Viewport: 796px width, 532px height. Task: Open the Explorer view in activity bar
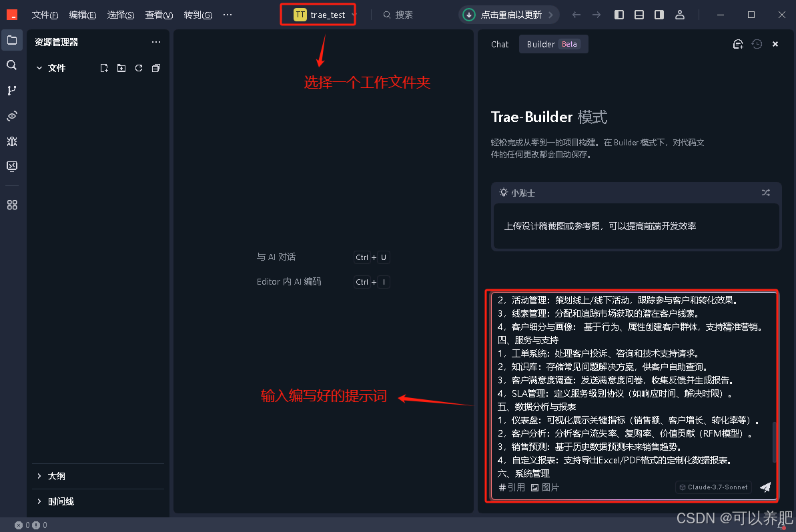[12, 40]
